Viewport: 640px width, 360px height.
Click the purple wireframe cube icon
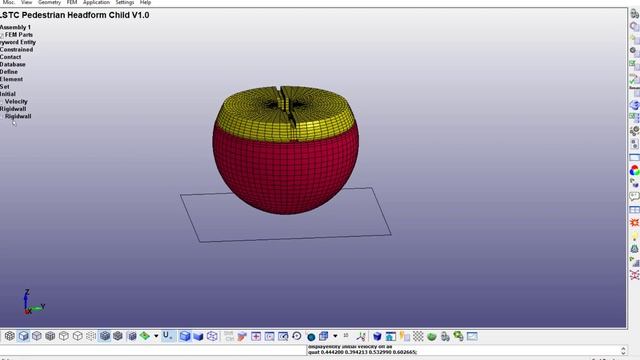tap(212, 336)
